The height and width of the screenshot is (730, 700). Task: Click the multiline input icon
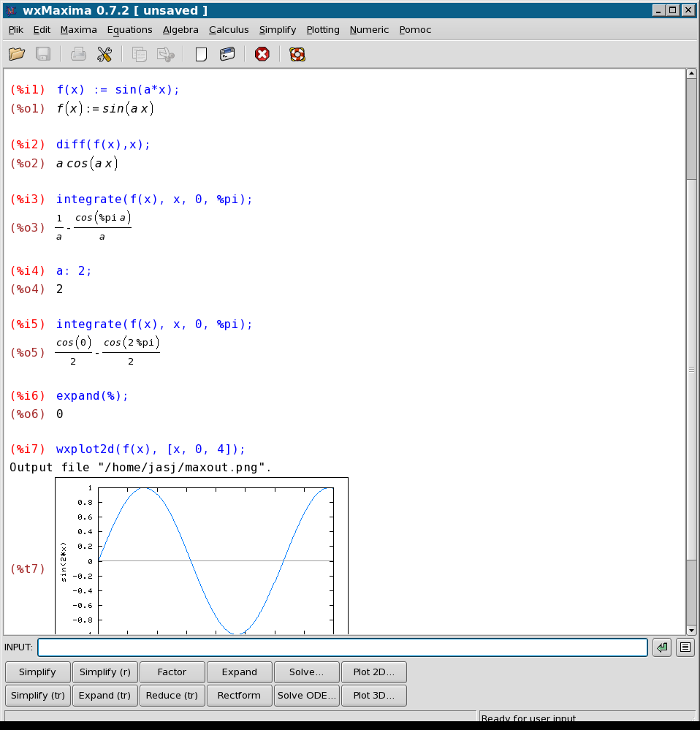(685, 647)
